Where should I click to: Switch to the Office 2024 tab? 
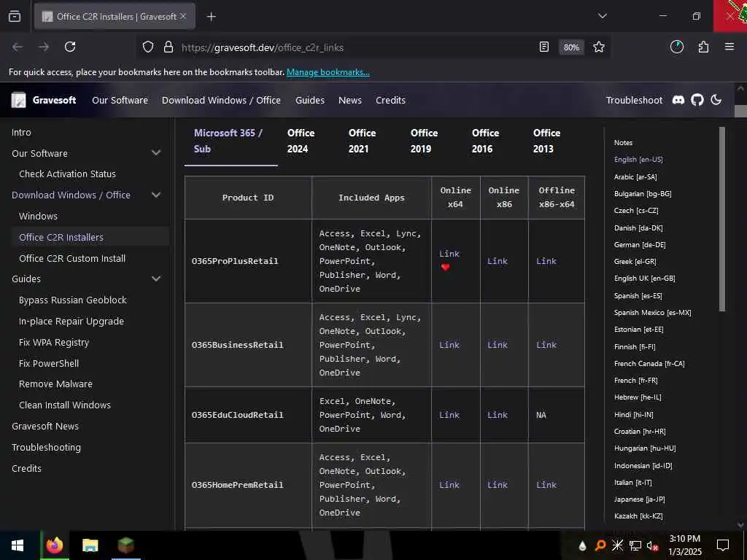(x=301, y=141)
